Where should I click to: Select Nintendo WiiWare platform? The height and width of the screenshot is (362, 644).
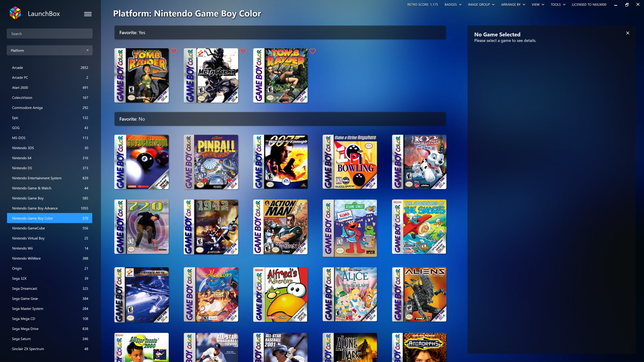[49, 258]
